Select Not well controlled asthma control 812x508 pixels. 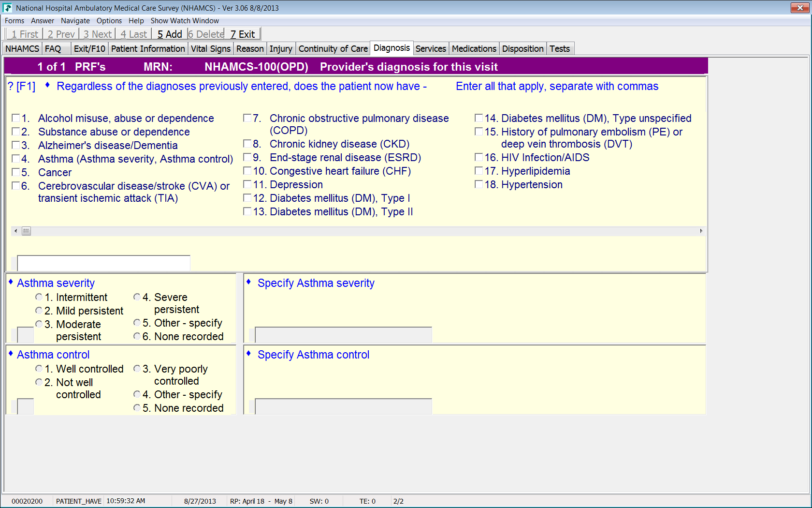coord(39,382)
